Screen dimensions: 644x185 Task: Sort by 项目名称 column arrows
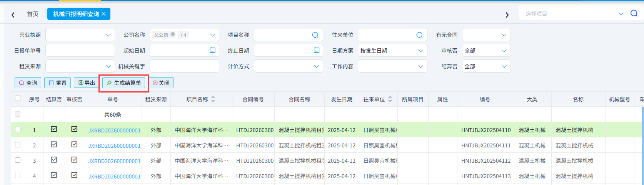click(213, 99)
